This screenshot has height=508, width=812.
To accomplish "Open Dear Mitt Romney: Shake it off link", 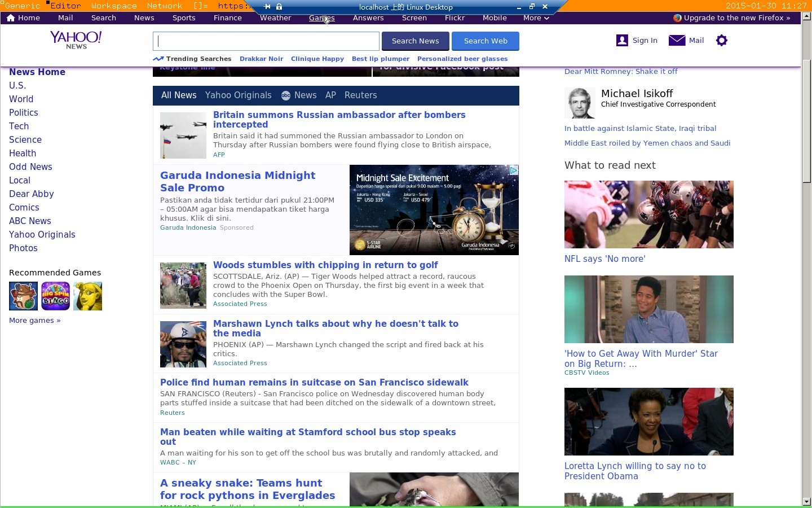I will [621, 72].
